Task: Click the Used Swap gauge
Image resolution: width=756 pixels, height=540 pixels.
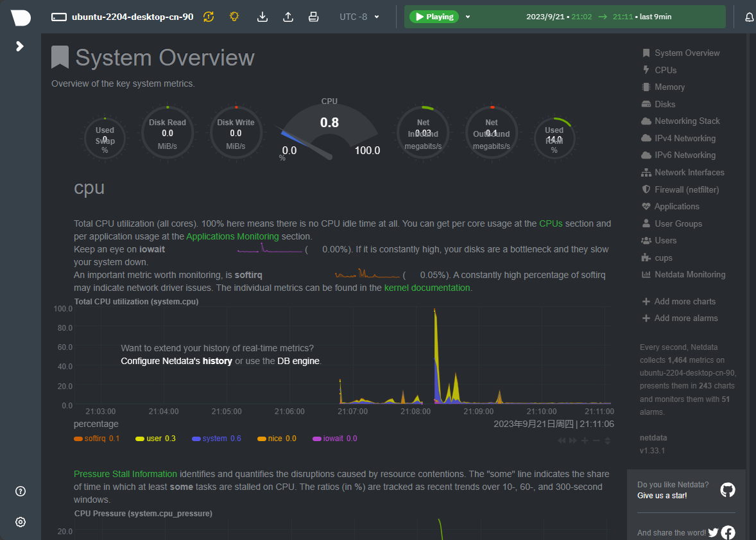Action: click(105, 139)
